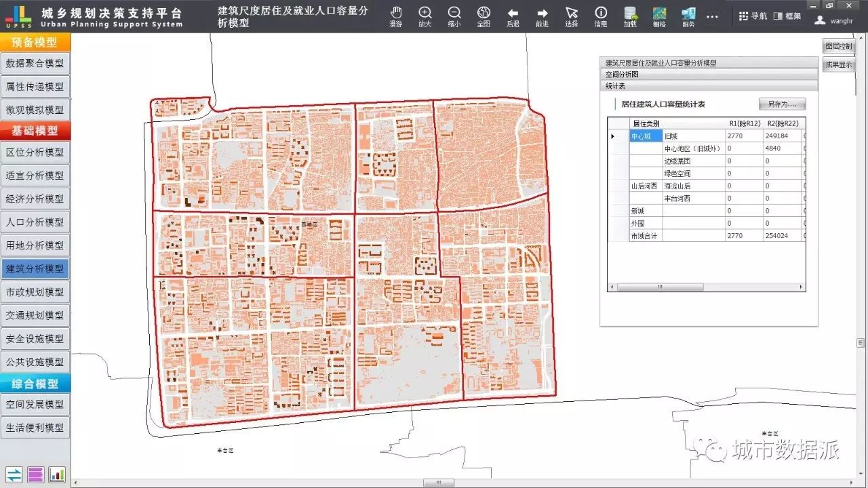Viewport: 868px width, 488px height.
Task: Open the 区位分析模型 model
Action: tap(35, 152)
